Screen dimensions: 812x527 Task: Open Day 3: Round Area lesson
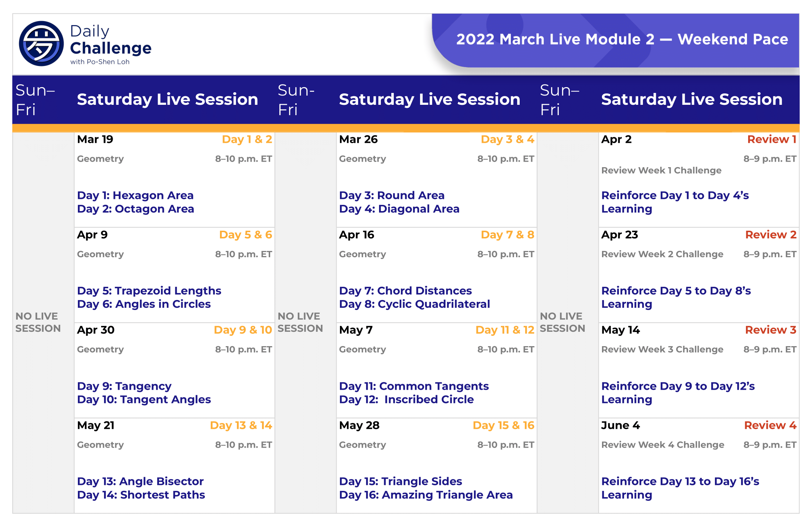point(392,195)
